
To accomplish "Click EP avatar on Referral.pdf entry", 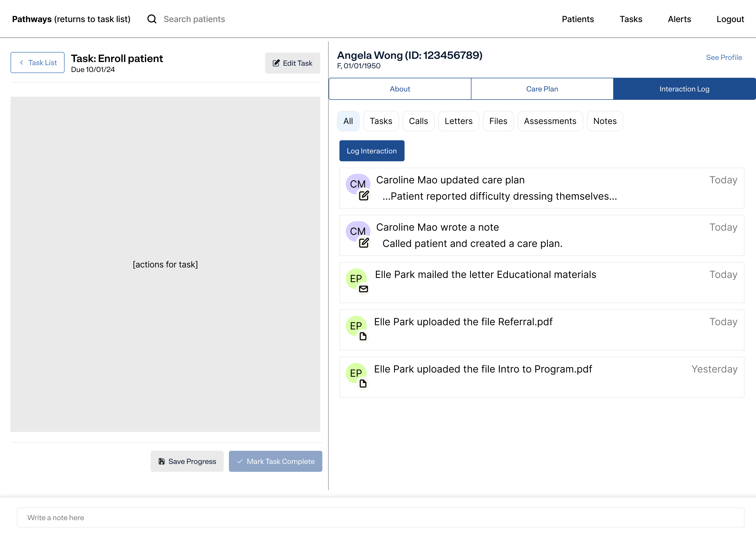I will [x=356, y=326].
